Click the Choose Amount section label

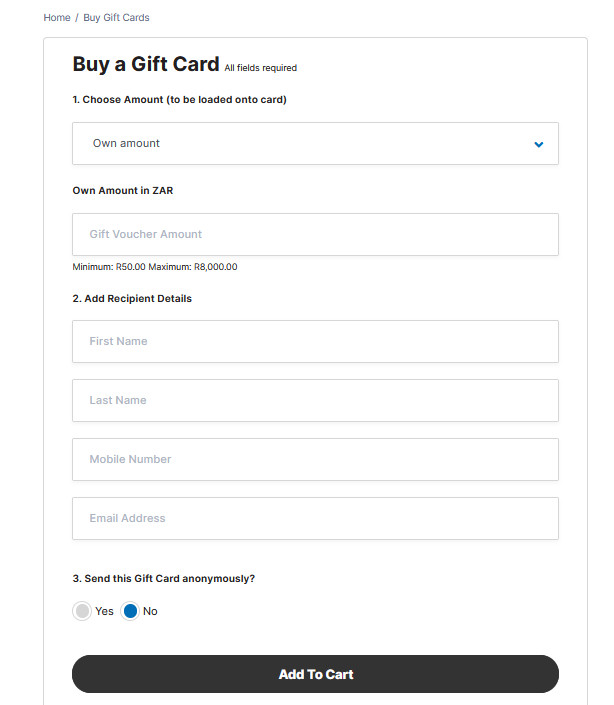(x=179, y=99)
